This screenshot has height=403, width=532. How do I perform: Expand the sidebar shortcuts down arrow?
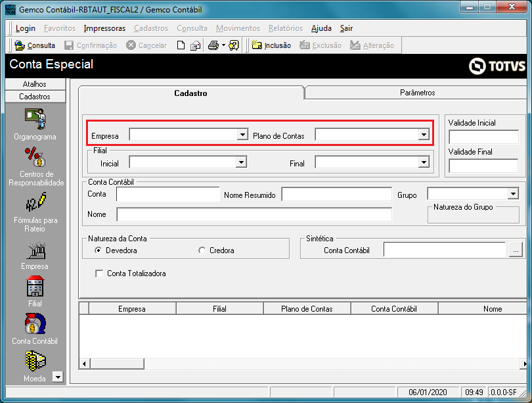click(x=58, y=377)
